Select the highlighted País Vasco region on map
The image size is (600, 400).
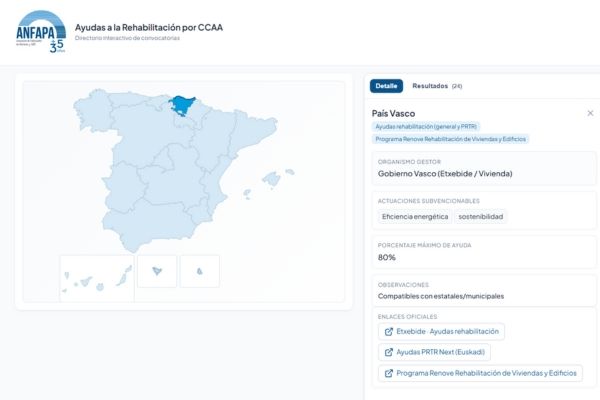[182, 104]
